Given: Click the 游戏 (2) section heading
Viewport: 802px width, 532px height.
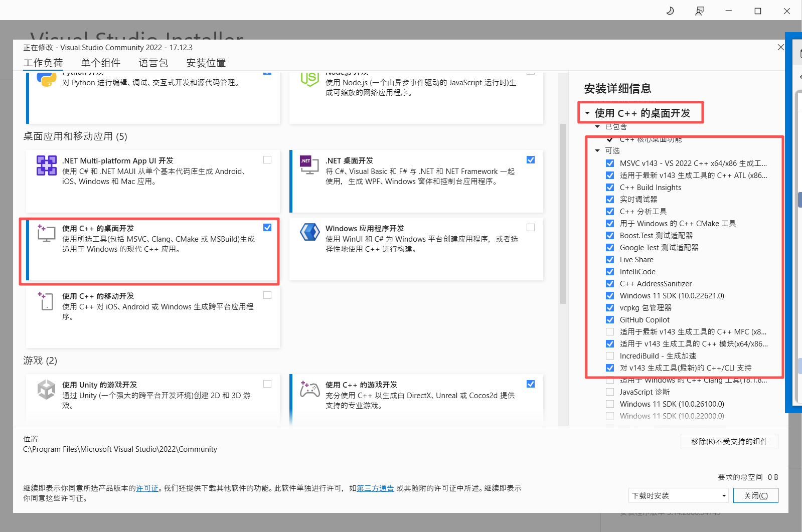Looking at the screenshot, I should pyautogui.click(x=40, y=361).
